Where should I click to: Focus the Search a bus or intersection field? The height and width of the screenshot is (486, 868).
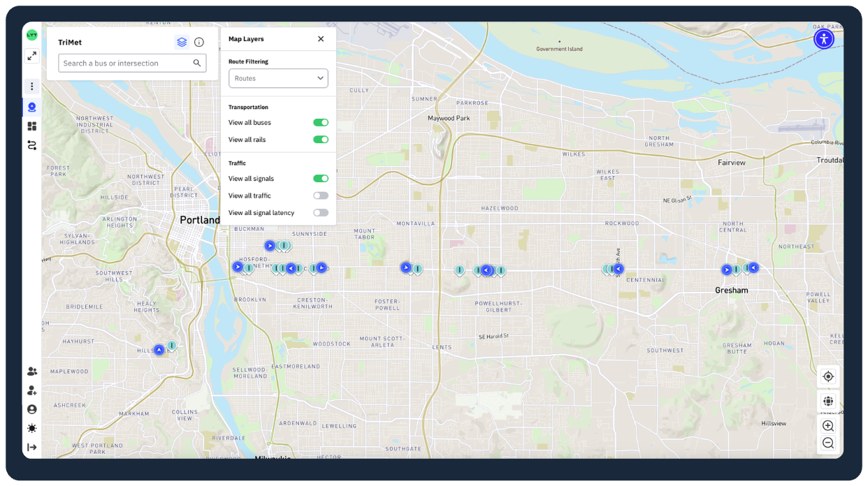(x=132, y=63)
